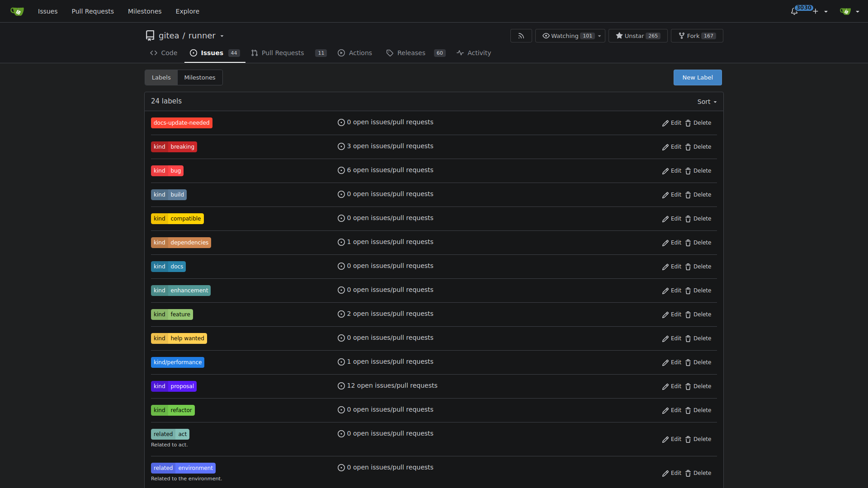
Task: Click the yellow kind compatible label
Action: point(177,219)
